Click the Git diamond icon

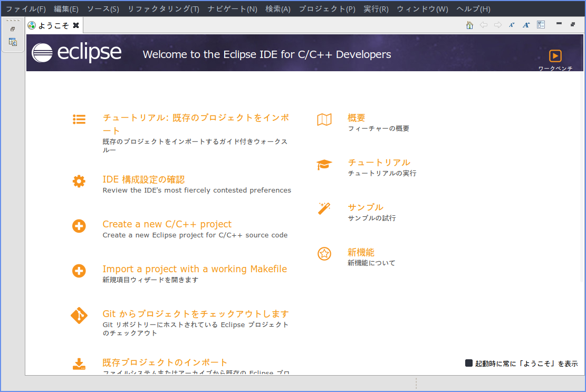pos(79,316)
